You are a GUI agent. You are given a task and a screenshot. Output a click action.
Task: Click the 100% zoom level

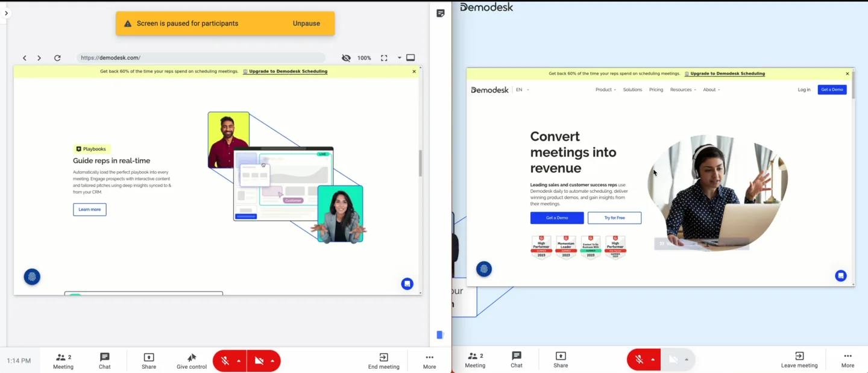coord(364,58)
